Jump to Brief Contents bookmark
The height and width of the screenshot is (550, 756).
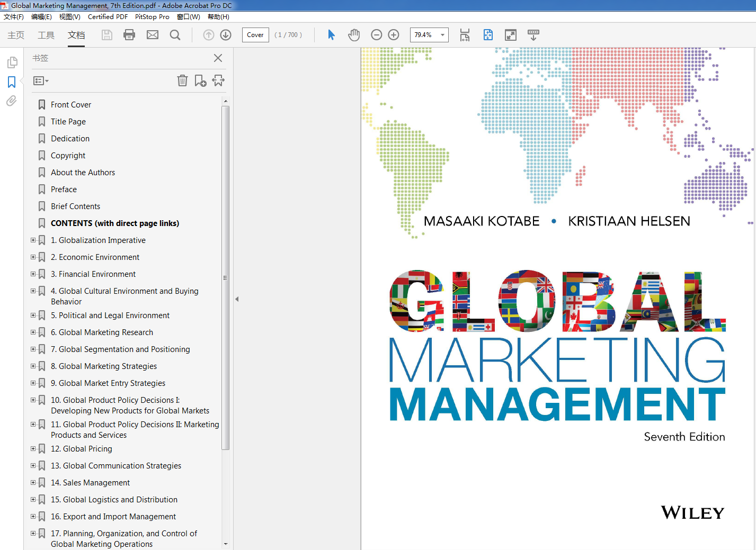pos(75,206)
